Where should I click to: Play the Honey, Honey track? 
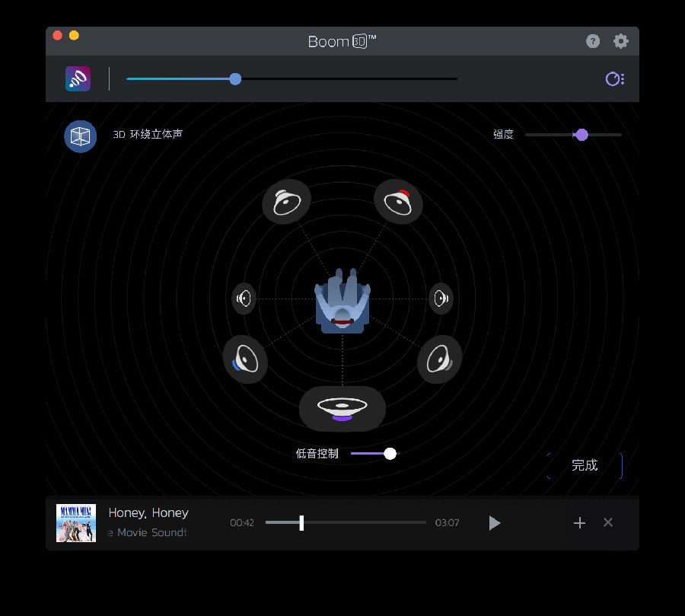(494, 523)
